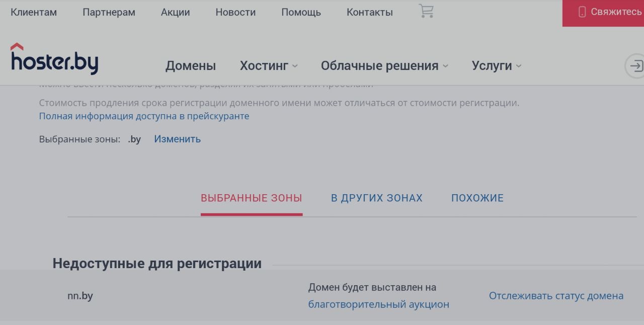Click the Изменить zones link
This screenshot has width=644, height=325.
[x=177, y=139]
